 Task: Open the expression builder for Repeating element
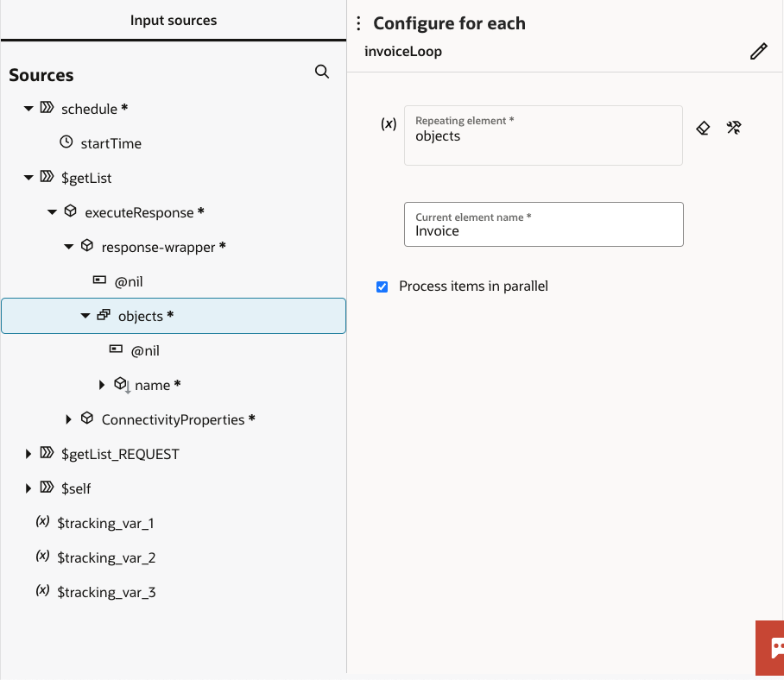click(734, 128)
